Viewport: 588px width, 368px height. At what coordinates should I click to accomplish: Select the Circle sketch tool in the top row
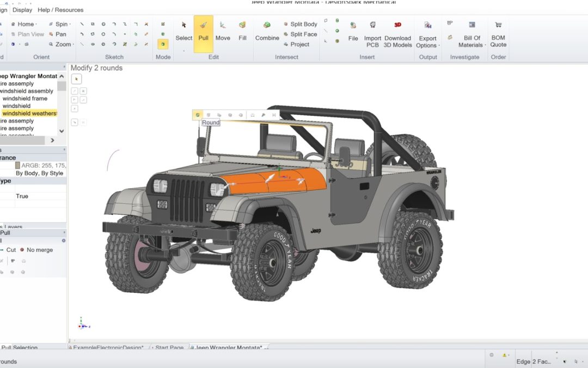tap(103, 24)
